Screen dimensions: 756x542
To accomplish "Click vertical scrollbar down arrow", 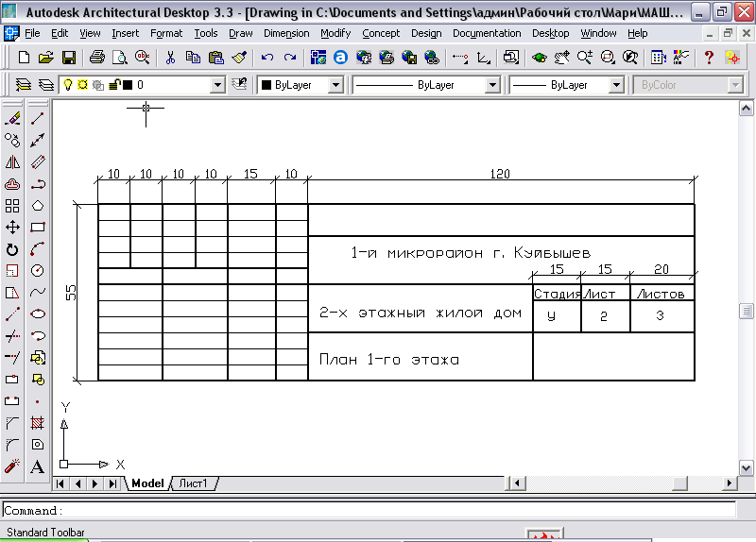I will click(x=746, y=467).
